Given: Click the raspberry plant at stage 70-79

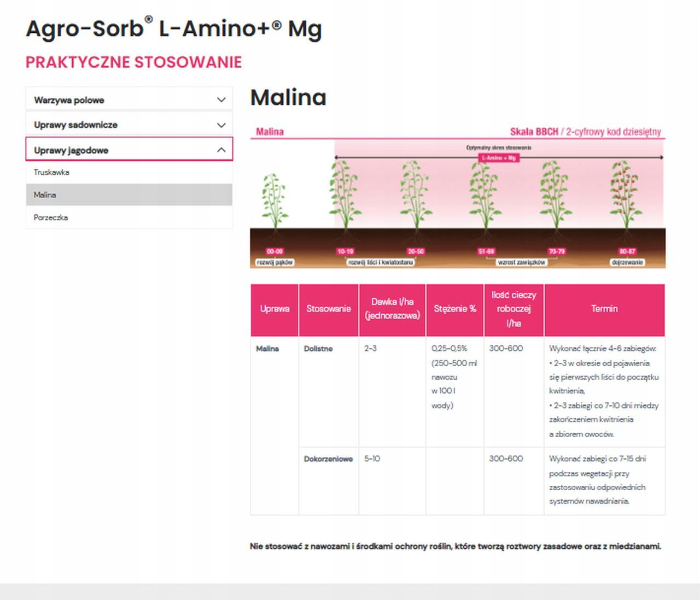Looking at the screenshot, I should pos(556,194).
